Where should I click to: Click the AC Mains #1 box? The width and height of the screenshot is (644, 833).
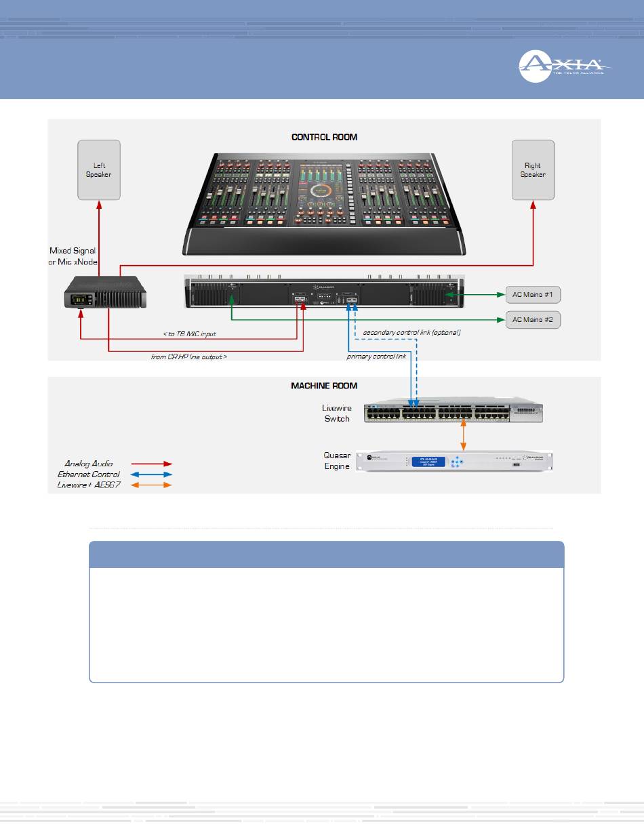point(533,295)
